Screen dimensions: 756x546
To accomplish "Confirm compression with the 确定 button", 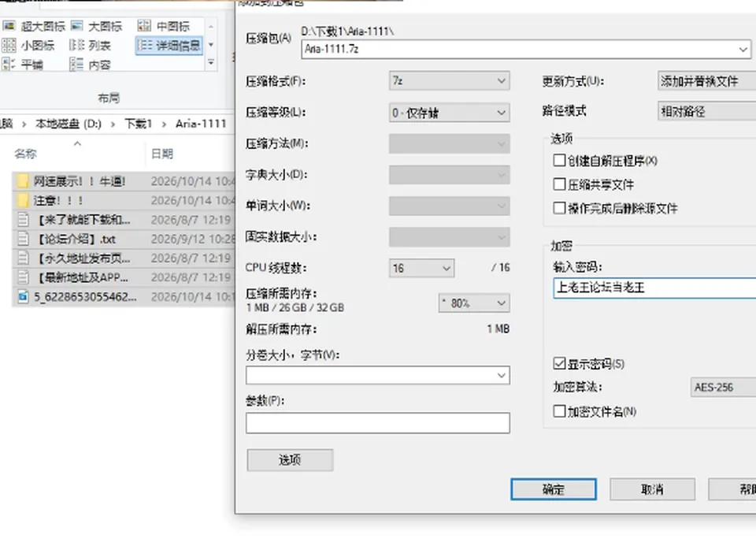I will [x=554, y=489].
